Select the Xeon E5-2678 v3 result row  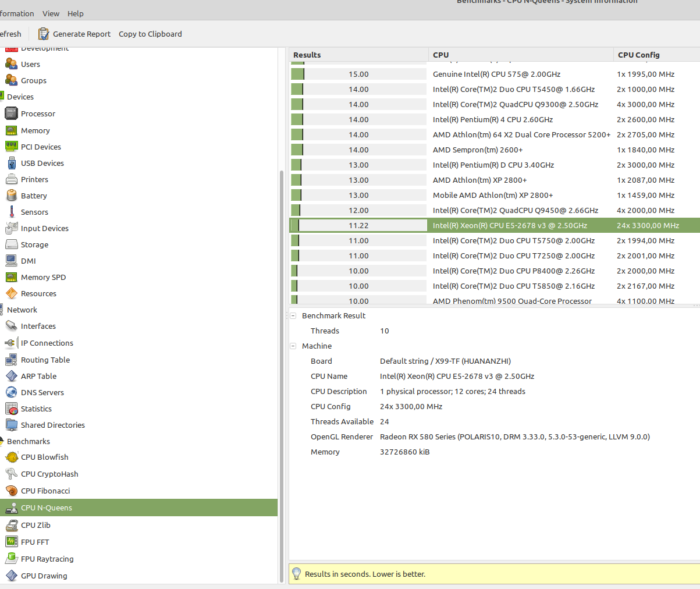(495, 225)
